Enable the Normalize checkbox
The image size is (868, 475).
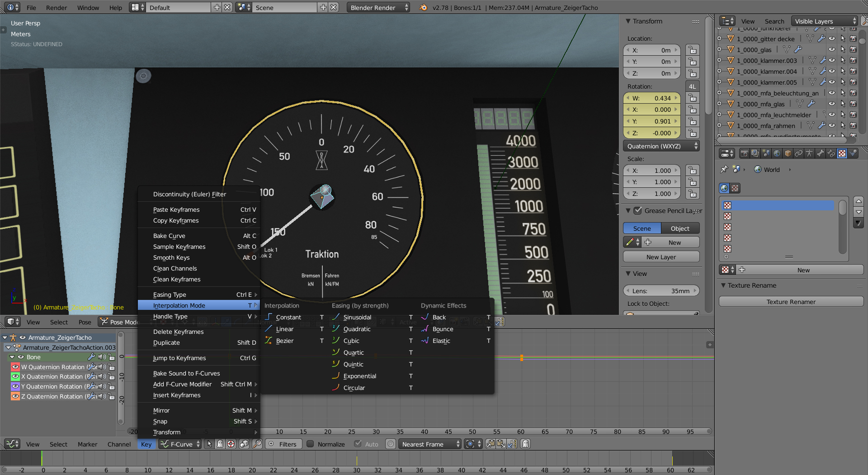point(310,444)
